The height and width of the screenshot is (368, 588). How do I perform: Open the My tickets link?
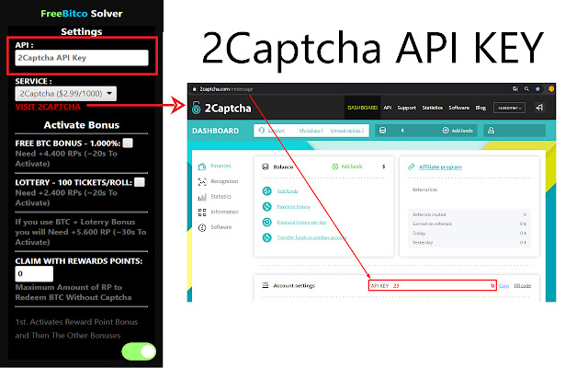(311, 131)
